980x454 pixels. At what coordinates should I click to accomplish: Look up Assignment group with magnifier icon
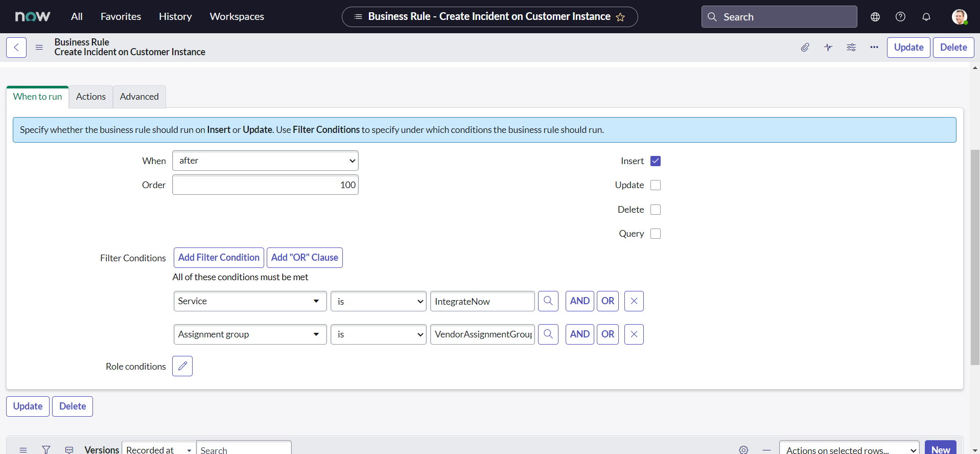click(548, 334)
